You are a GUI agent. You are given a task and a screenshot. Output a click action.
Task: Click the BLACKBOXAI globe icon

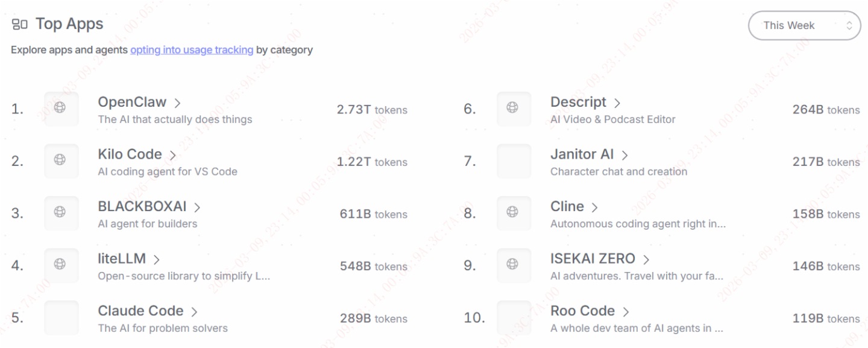60,212
